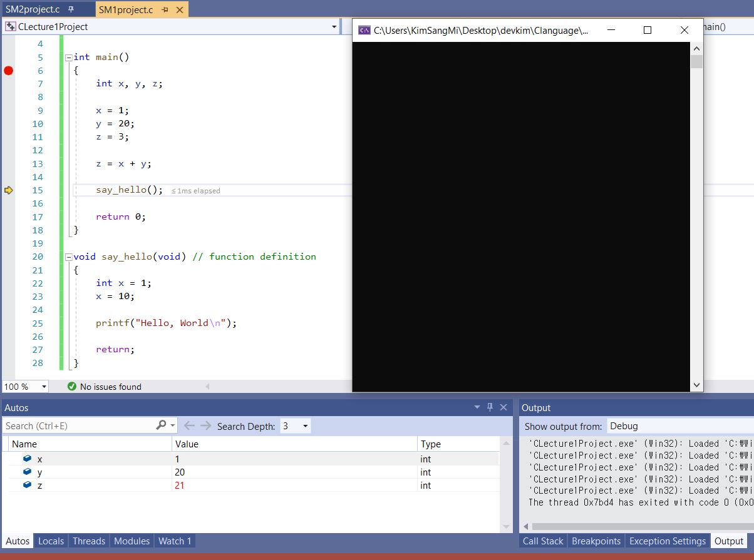Switch to the SM2project.c tab

(x=32, y=9)
